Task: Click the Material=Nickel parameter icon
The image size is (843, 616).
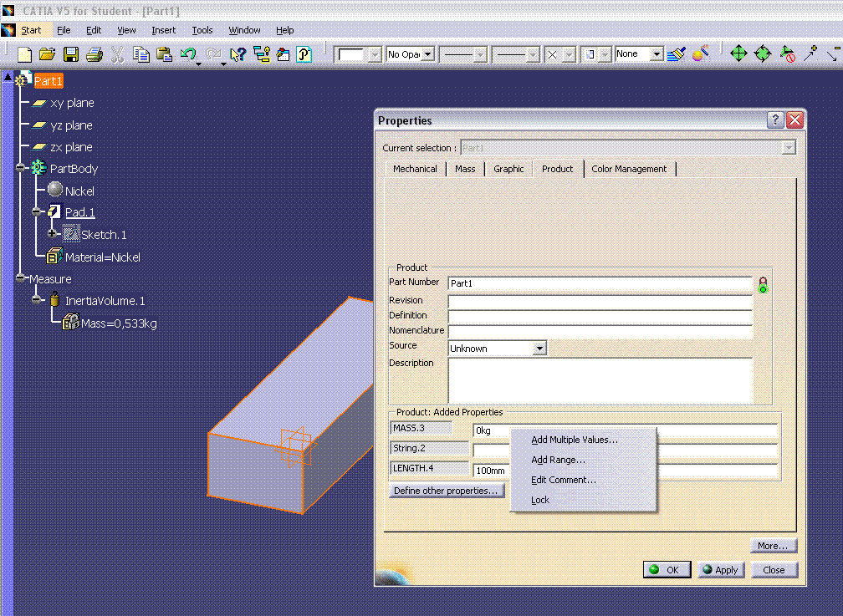Action: tap(54, 256)
